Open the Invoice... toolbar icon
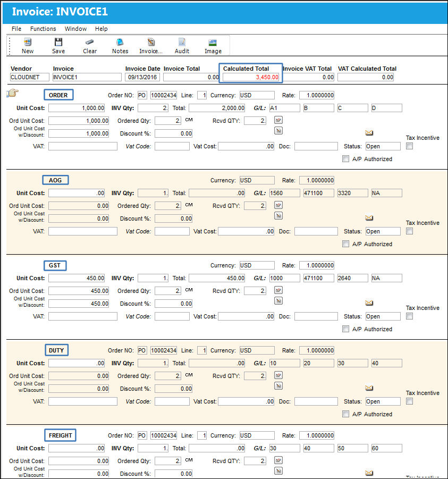This screenshot has height=479, width=448. (151, 42)
